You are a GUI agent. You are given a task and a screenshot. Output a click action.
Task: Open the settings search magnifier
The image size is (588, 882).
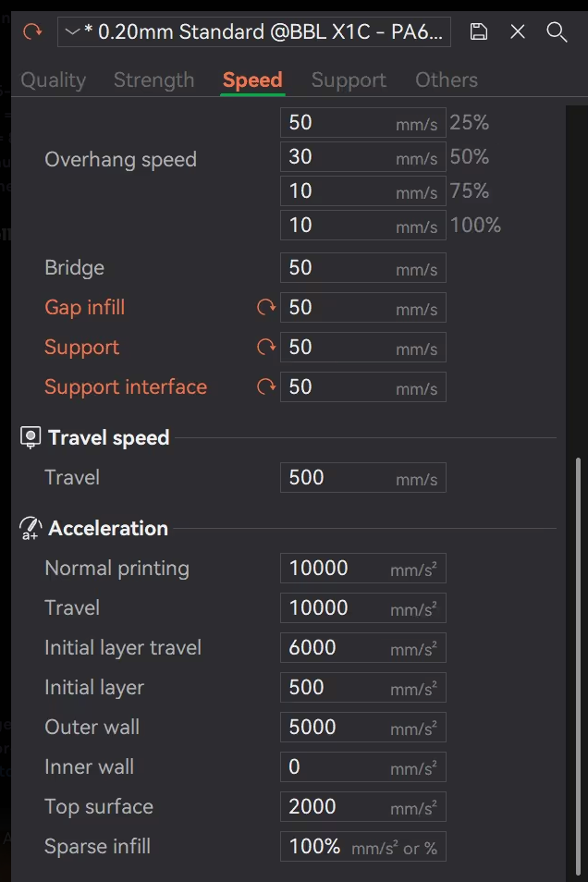coord(557,31)
